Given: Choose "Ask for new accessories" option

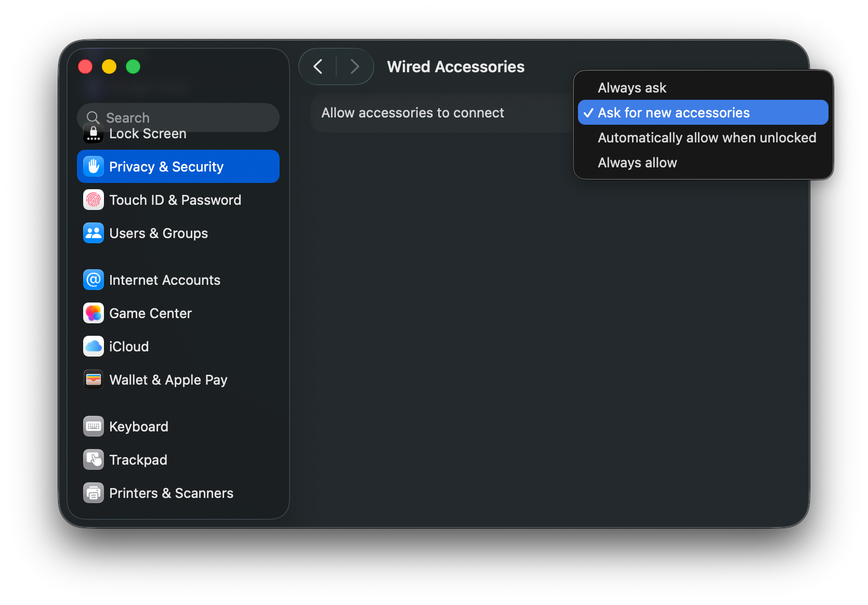Looking at the screenshot, I should click(x=674, y=113).
